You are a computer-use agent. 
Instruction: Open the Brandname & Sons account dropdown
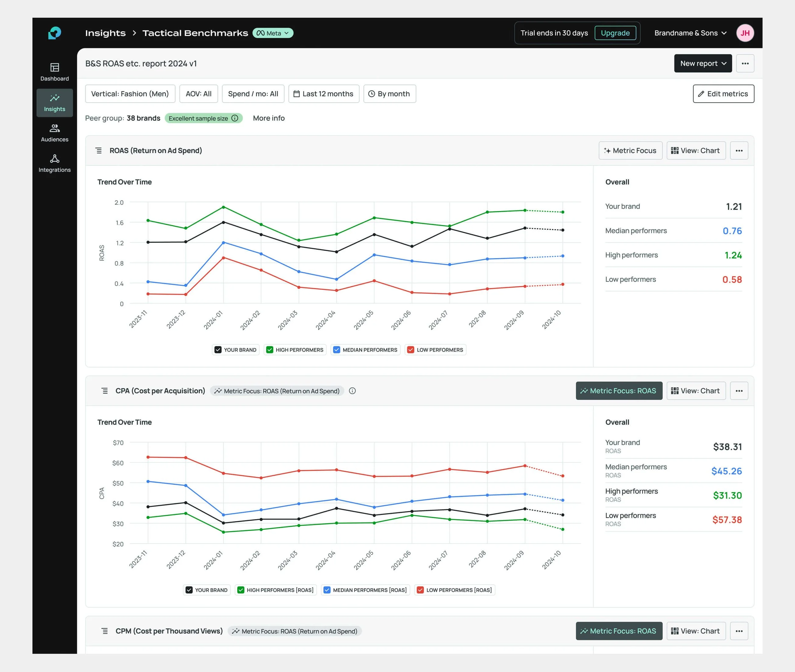click(x=690, y=33)
